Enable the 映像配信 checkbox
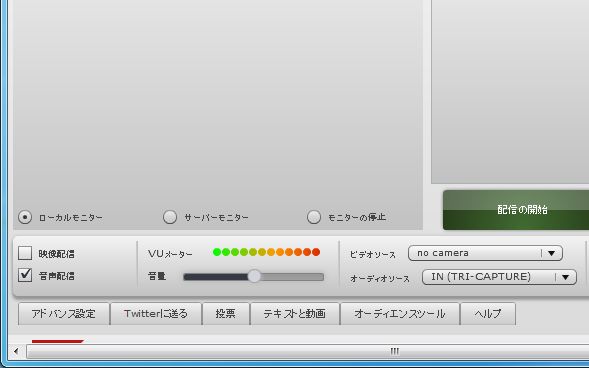 click(x=25, y=253)
